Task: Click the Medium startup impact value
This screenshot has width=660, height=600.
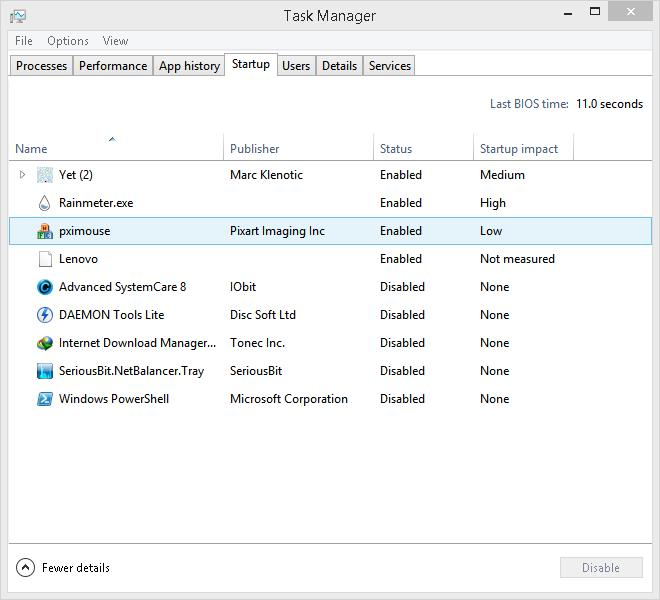Action: (503, 175)
